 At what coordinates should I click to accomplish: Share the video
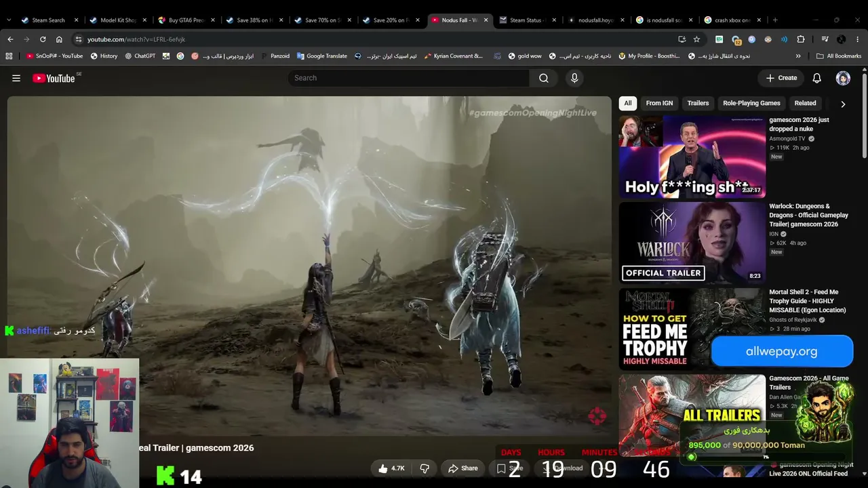click(462, 468)
